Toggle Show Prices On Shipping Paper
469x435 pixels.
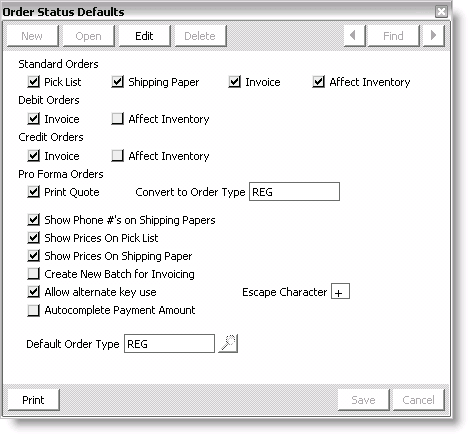click(x=33, y=256)
